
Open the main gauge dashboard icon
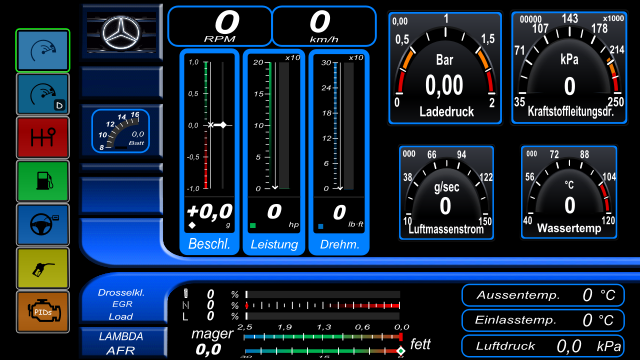43,51
